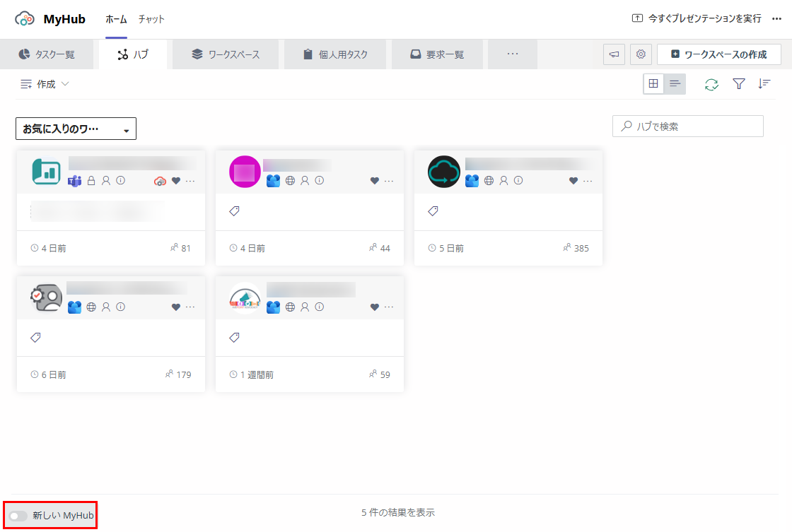792x532 pixels.
Task: Open more options on the 385-member card
Action: pyautogui.click(x=588, y=181)
